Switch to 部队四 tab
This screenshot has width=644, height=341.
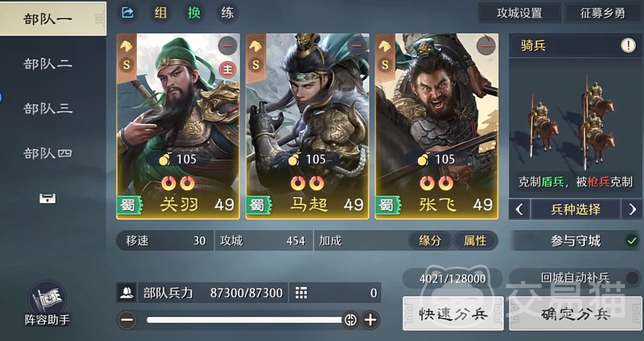point(48,153)
